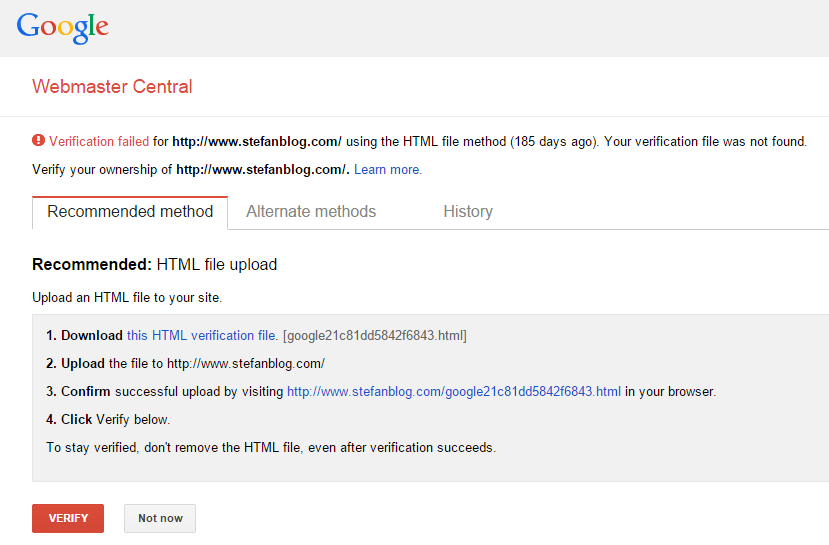This screenshot has width=829, height=545.
Task: Click the 'Verification failed' red text
Action: point(99,142)
